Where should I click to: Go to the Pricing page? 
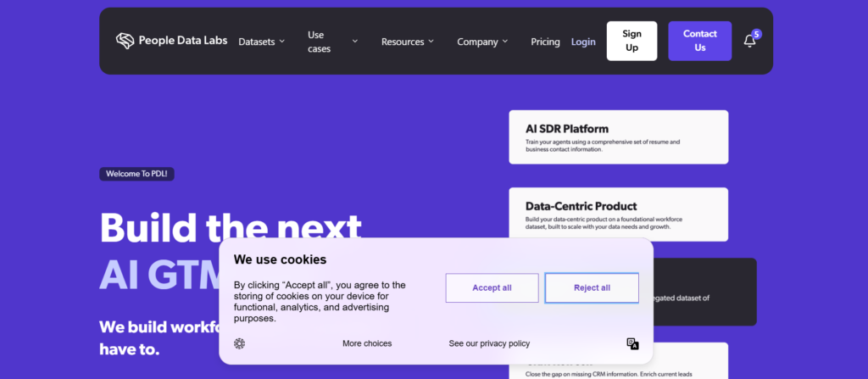pos(545,42)
